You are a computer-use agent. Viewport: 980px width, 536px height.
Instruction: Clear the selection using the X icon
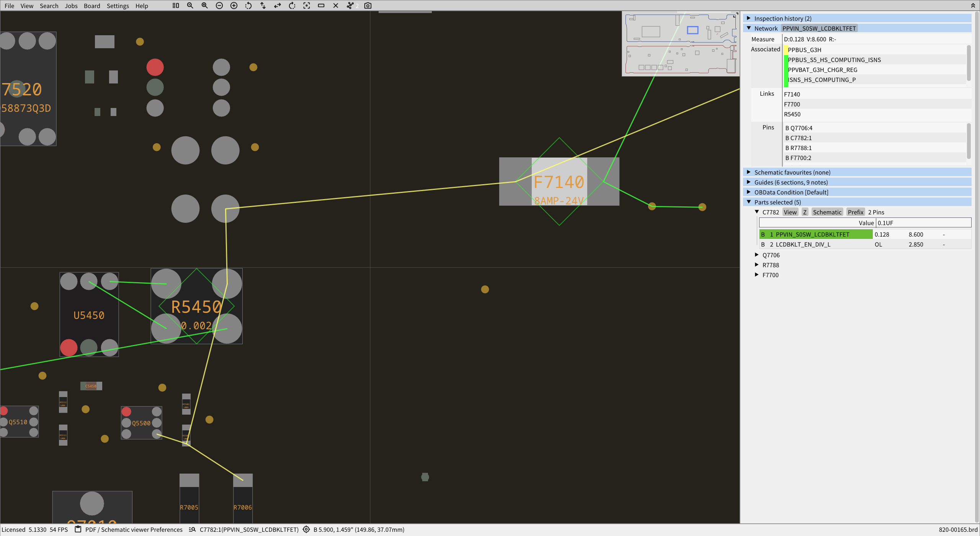tap(336, 5)
